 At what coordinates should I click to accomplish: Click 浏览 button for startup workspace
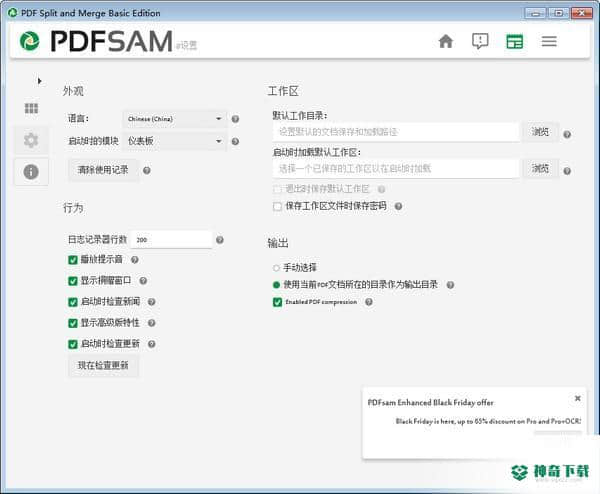click(540, 168)
